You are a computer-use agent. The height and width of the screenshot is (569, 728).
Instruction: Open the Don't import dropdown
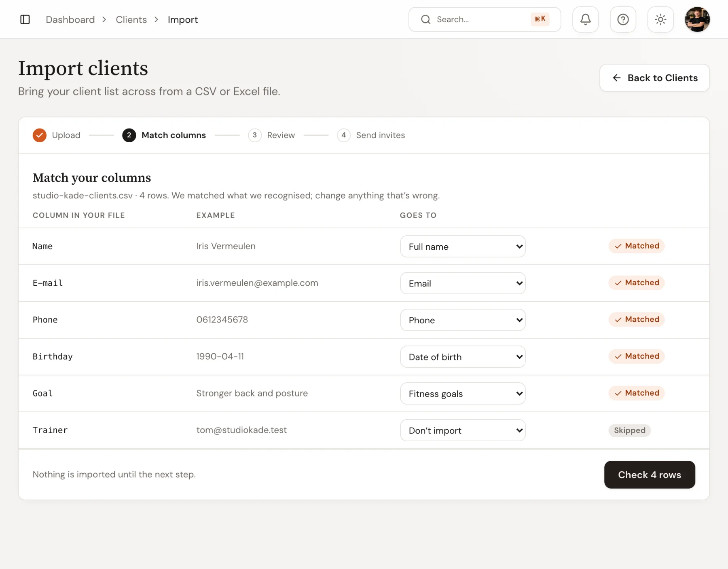[x=463, y=430]
